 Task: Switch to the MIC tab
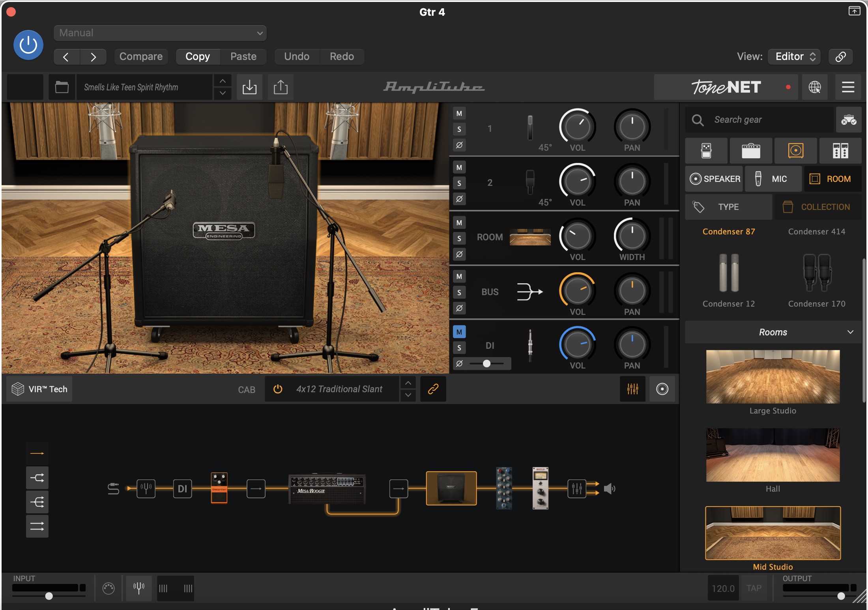[773, 179]
